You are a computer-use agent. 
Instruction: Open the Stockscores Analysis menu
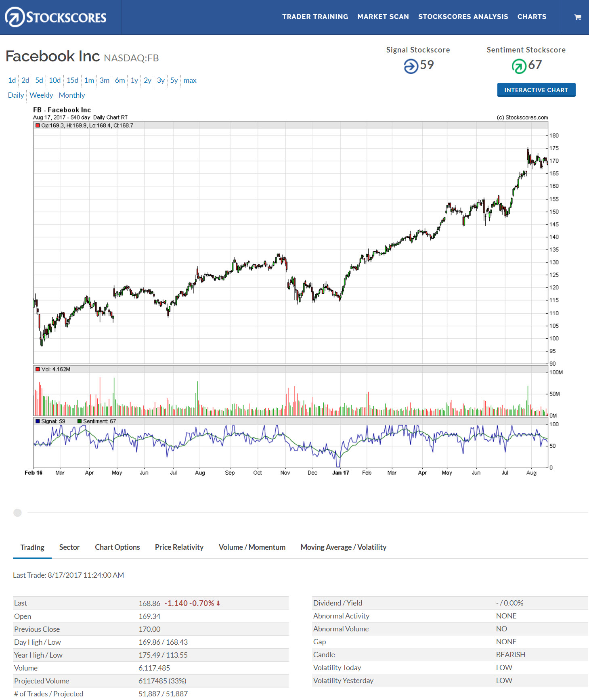(x=463, y=17)
